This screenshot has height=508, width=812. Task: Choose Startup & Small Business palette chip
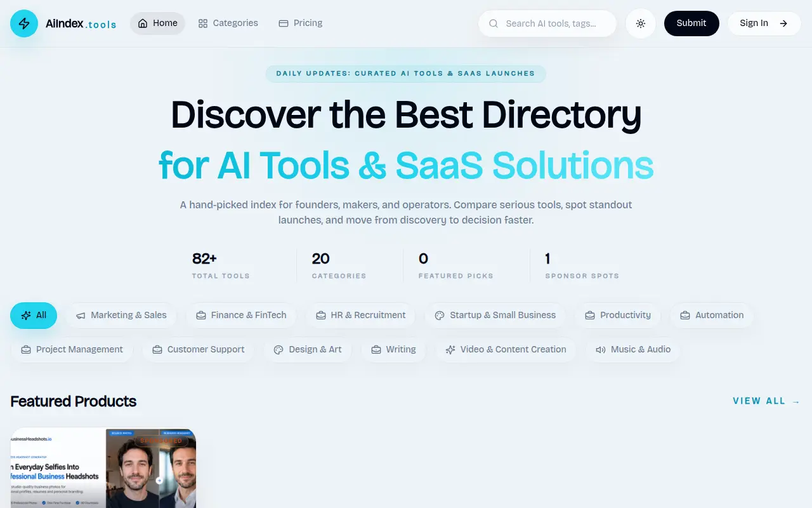[x=495, y=316]
